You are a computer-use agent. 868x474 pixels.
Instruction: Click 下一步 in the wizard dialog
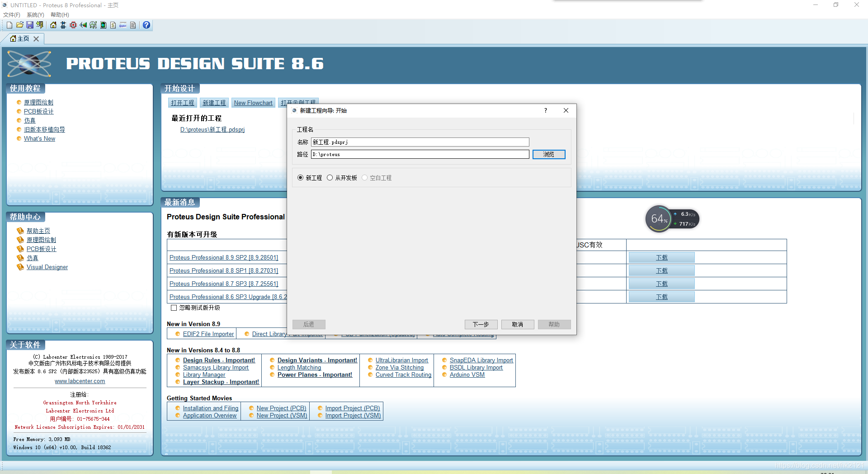click(x=481, y=324)
